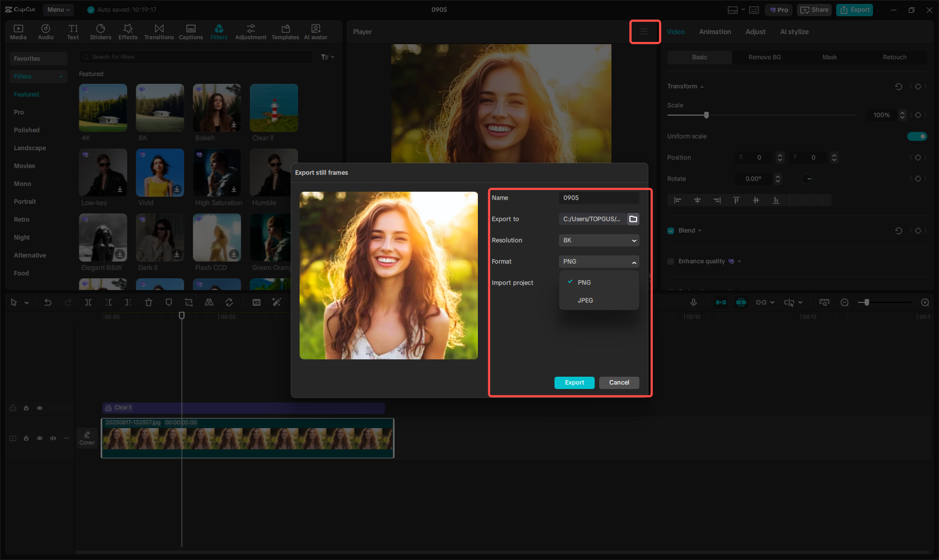Click the Delete clip trash icon
The image size is (939, 560).
149,302
